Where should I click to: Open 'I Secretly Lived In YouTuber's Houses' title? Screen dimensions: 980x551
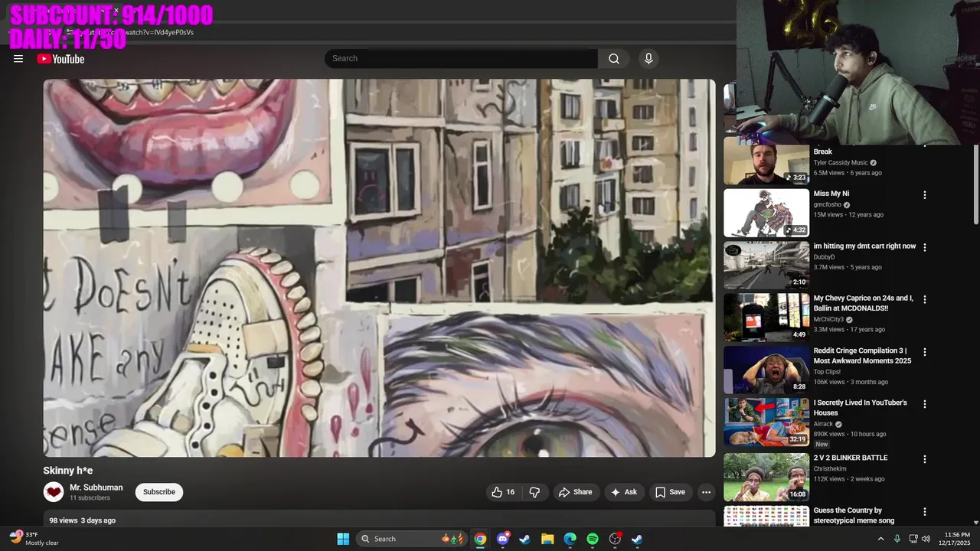860,408
